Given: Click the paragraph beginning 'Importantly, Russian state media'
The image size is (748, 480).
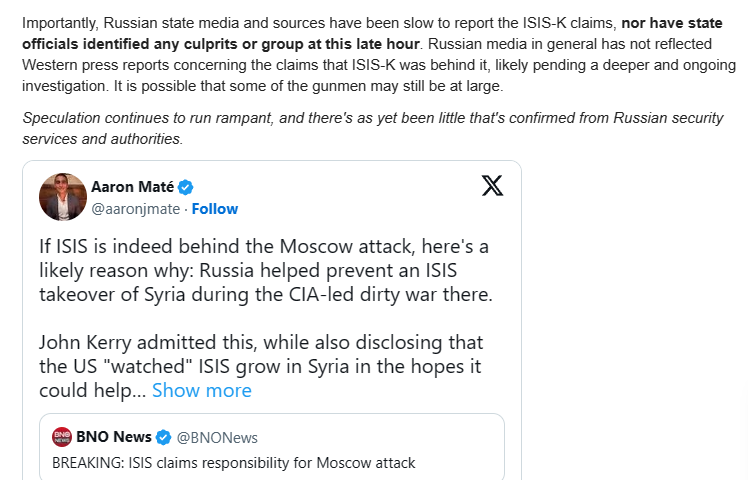Looking at the screenshot, I should point(379,54).
